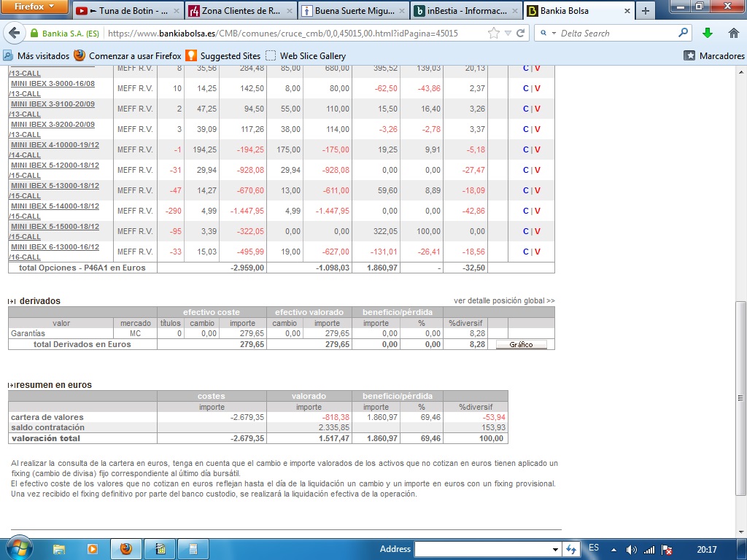Open new tab with plus button

[x=645, y=11]
